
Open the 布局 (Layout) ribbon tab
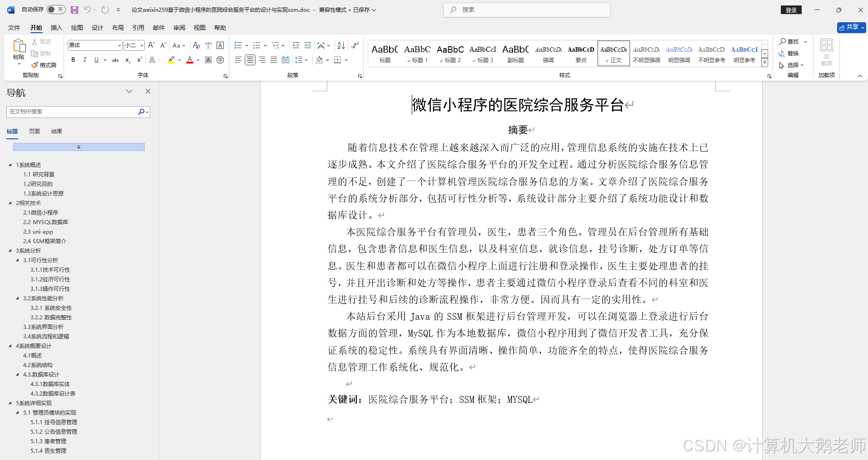(x=118, y=28)
